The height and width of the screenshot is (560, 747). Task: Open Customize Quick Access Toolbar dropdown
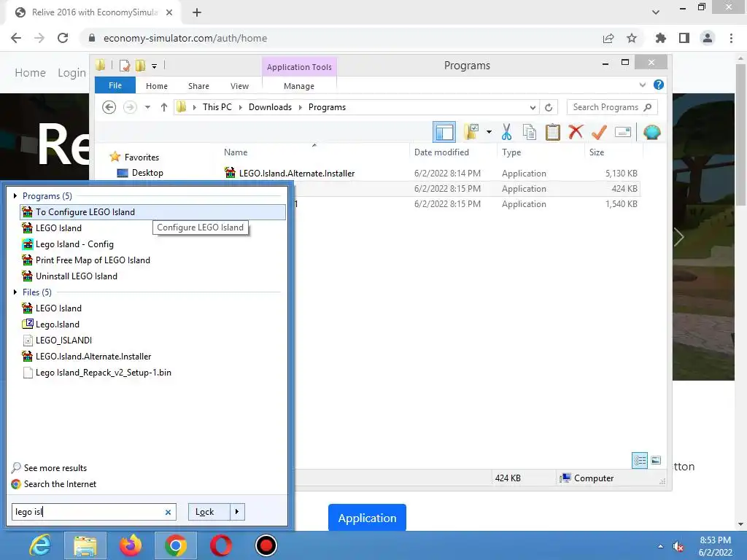155,66
